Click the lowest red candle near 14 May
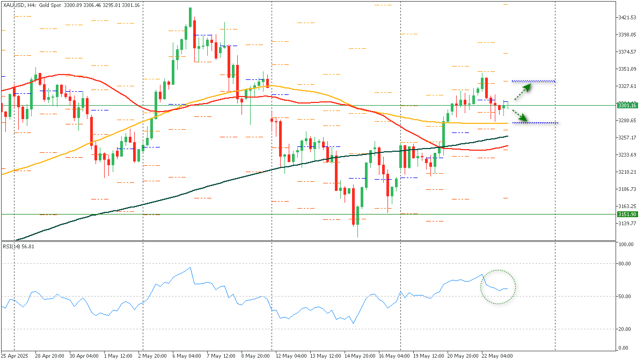 pos(354,206)
